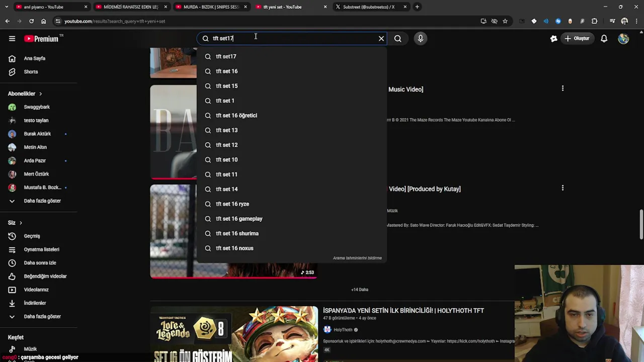Open the YouTube account avatar menu
The width and height of the screenshot is (644, 362).
pos(623,38)
